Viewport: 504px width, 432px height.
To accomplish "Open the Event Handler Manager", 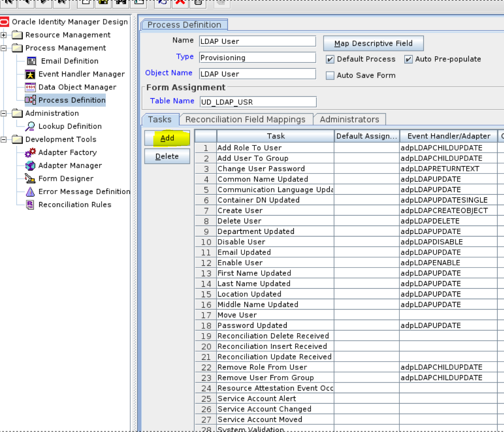I will click(81, 74).
